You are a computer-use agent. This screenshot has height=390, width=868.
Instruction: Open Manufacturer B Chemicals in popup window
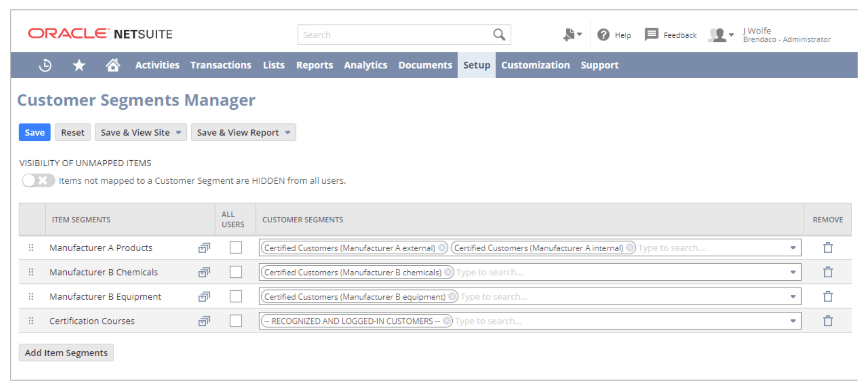(x=204, y=272)
